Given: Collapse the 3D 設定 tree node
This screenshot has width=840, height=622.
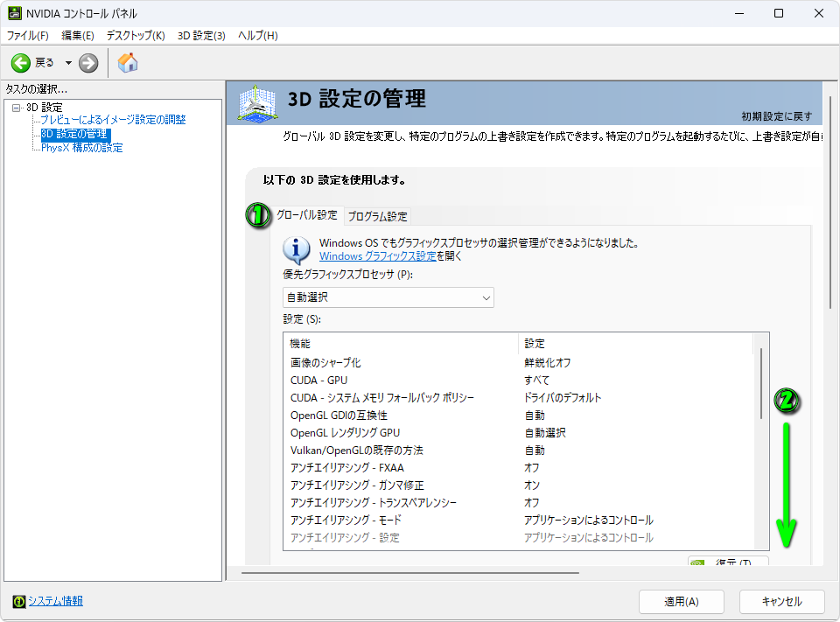Looking at the screenshot, I should (17, 108).
